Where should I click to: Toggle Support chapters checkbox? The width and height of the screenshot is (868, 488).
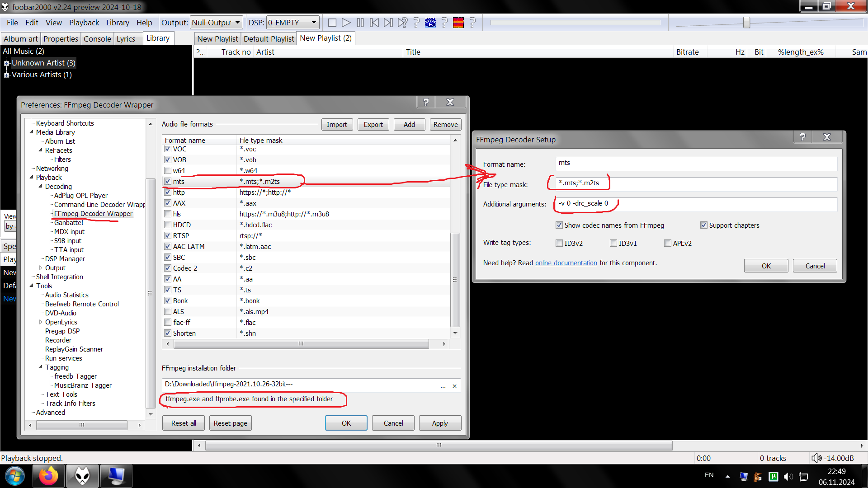coord(704,225)
